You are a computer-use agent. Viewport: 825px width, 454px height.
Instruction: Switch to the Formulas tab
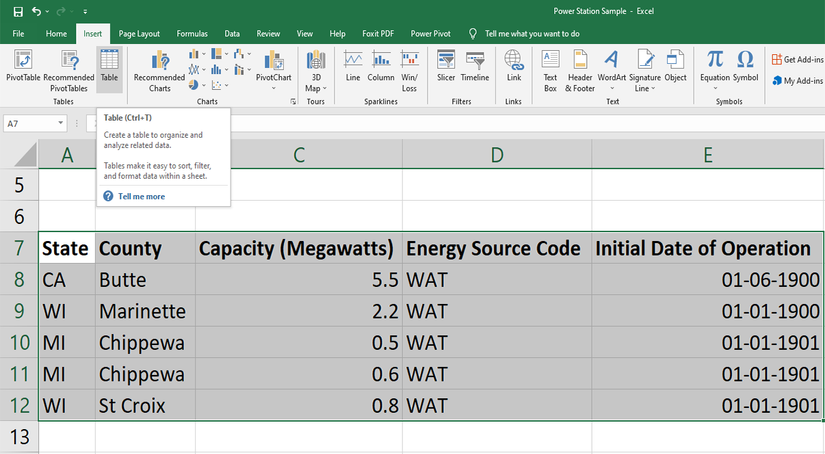[x=192, y=34]
